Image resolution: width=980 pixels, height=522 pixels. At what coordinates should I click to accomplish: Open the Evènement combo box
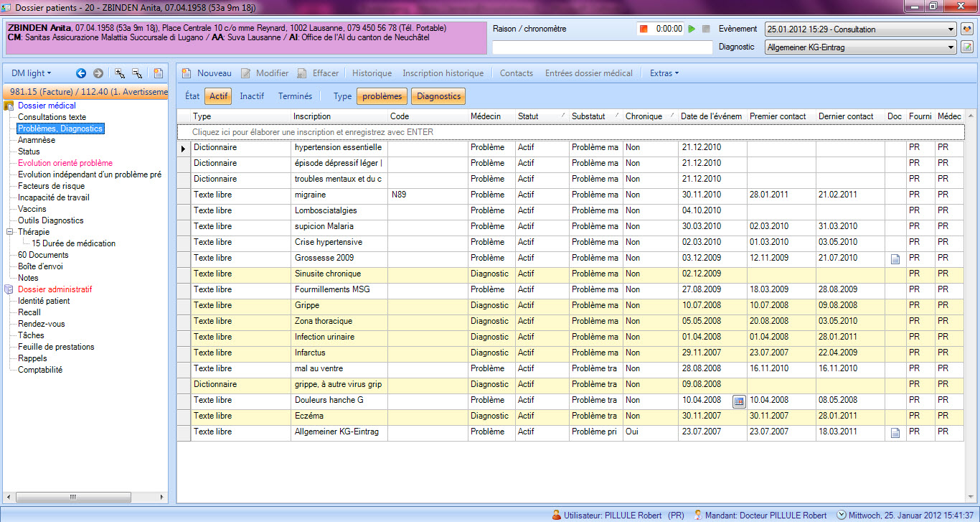pos(860,29)
